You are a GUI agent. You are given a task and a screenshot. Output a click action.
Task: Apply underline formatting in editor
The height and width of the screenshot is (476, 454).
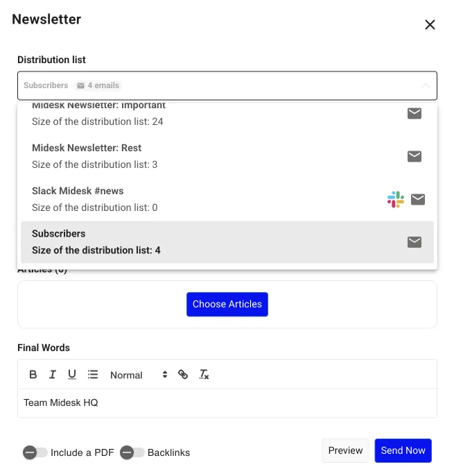point(72,375)
